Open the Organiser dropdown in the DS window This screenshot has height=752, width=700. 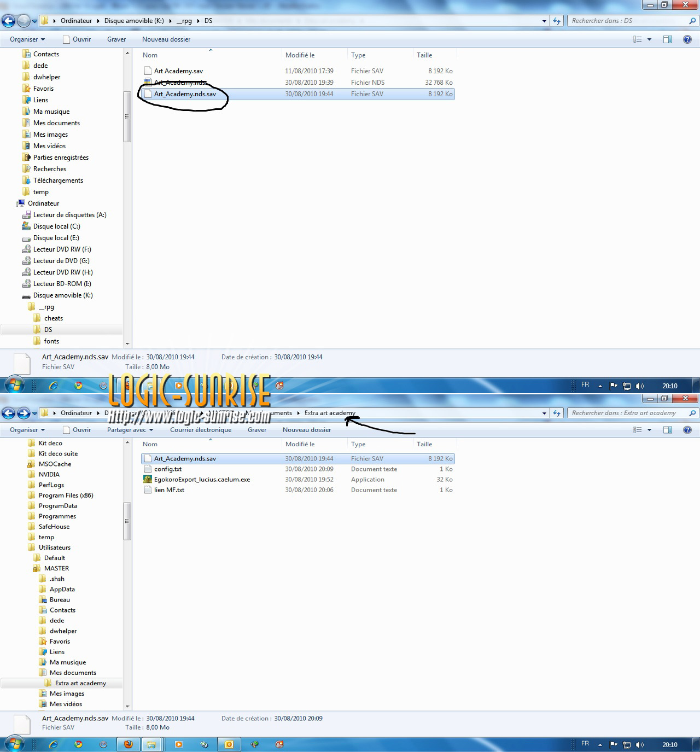coord(27,39)
